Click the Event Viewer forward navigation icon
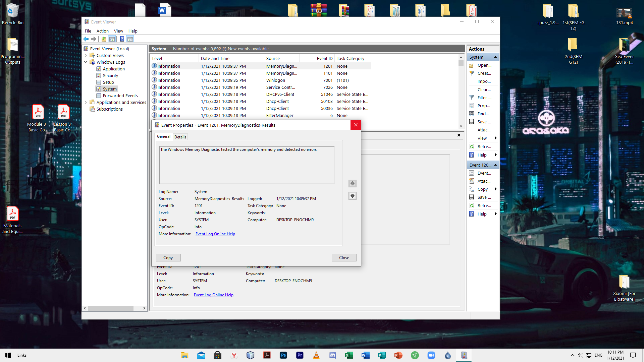Image resolution: width=644 pixels, height=362 pixels. (93, 39)
